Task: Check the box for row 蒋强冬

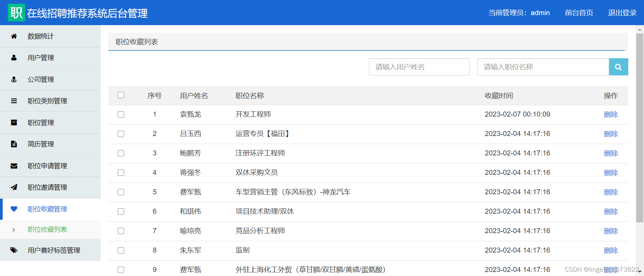Action: coord(121,173)
